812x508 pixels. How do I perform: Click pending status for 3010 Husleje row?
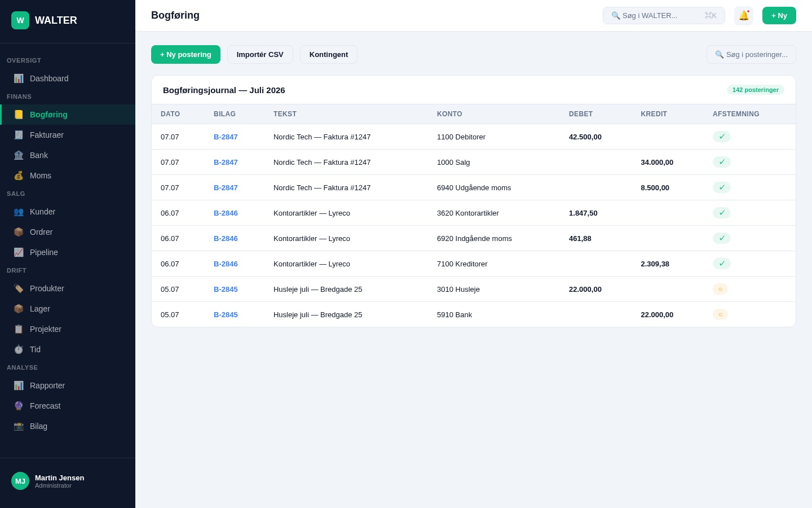pos(720,289)
